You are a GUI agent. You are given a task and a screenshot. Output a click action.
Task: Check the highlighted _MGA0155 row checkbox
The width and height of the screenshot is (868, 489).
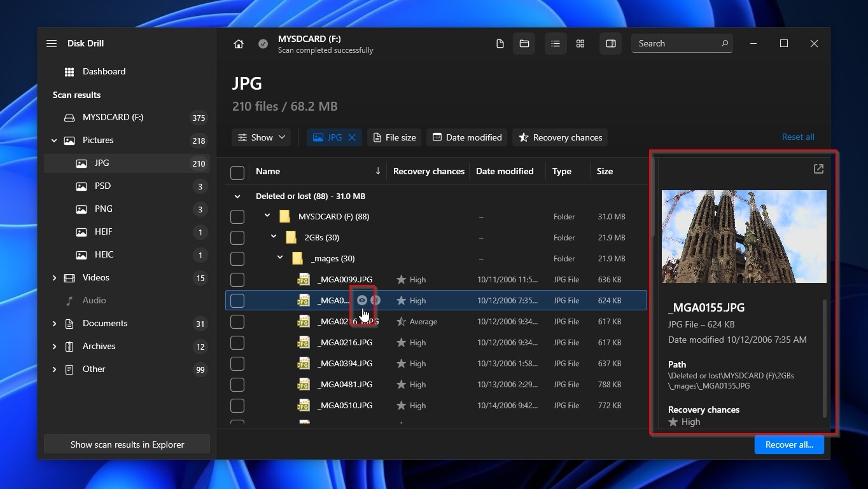[x=237, y=301]
